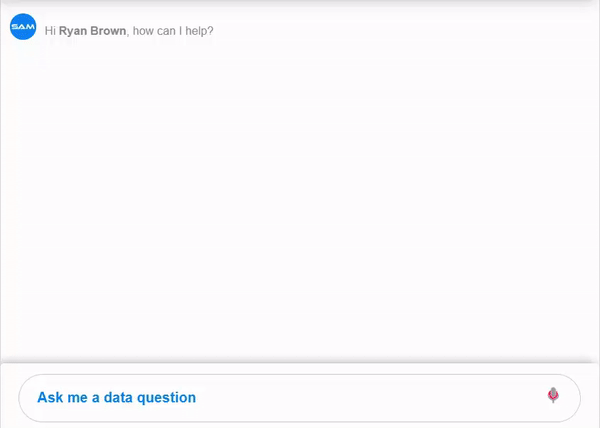Click the word 'Brown' in the welcome message
The height and width of the screenshot is (428, 600).
click(108, 31)
